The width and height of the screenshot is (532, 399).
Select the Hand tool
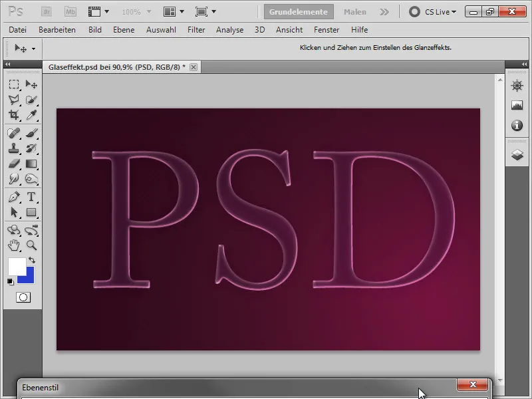pos(14,245)
